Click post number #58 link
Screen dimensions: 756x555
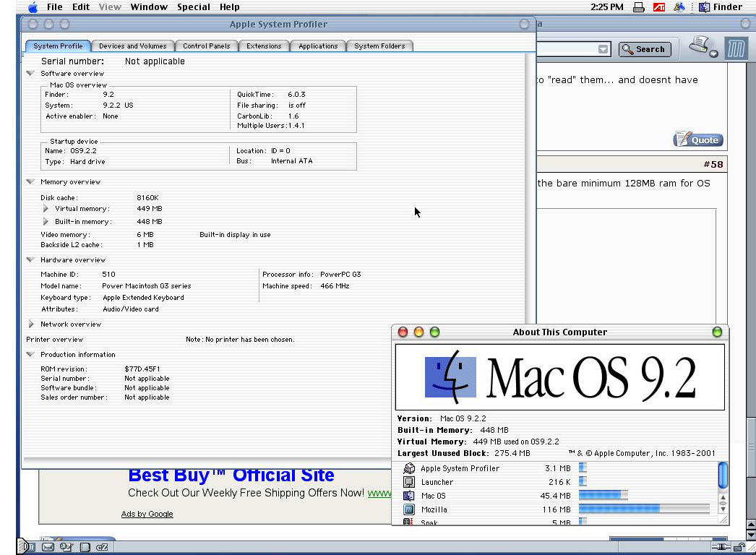click(713, 165)
